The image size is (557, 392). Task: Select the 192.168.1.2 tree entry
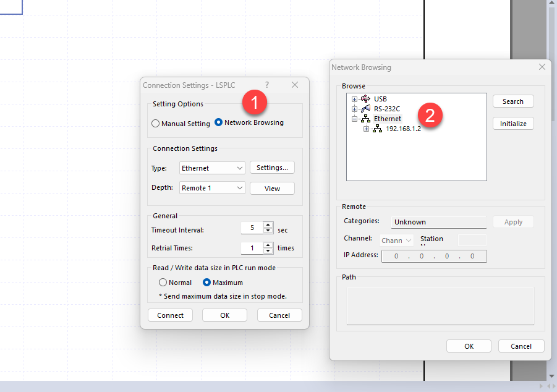[x=403, y=129]
